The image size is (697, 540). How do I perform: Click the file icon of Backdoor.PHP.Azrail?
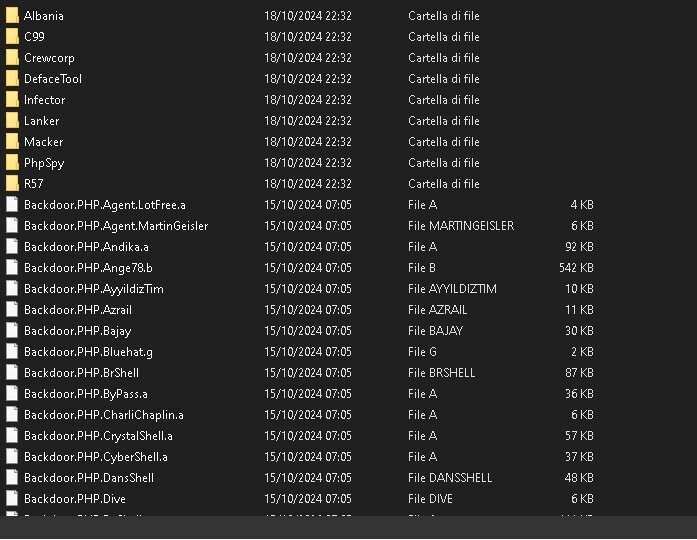(x=12, y=310)
